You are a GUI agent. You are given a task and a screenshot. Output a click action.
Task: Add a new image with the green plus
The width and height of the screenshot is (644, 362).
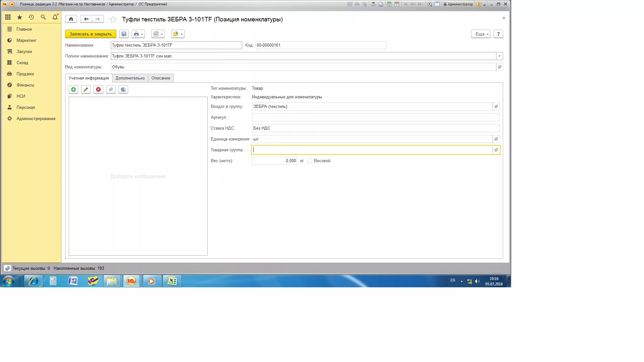point(73,89)
